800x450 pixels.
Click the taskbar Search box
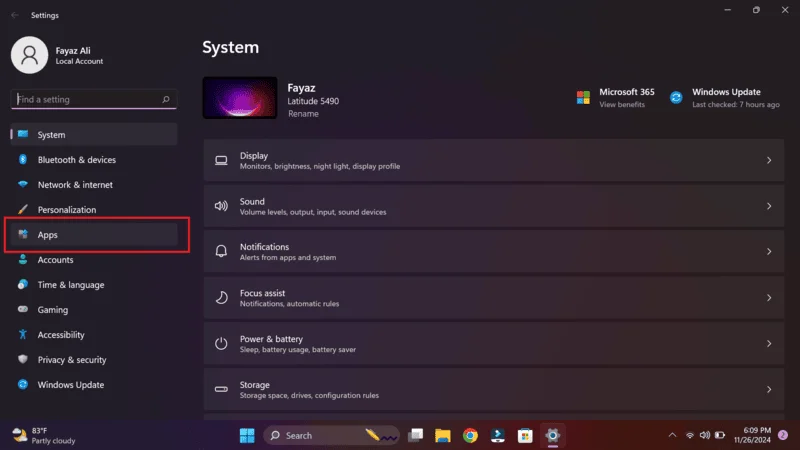pos(332,435)
